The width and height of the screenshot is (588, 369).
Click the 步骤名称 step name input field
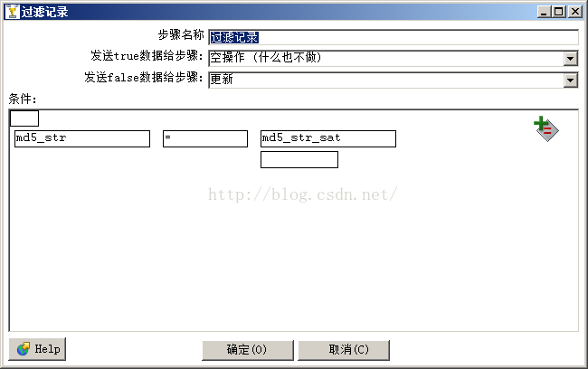394,37
